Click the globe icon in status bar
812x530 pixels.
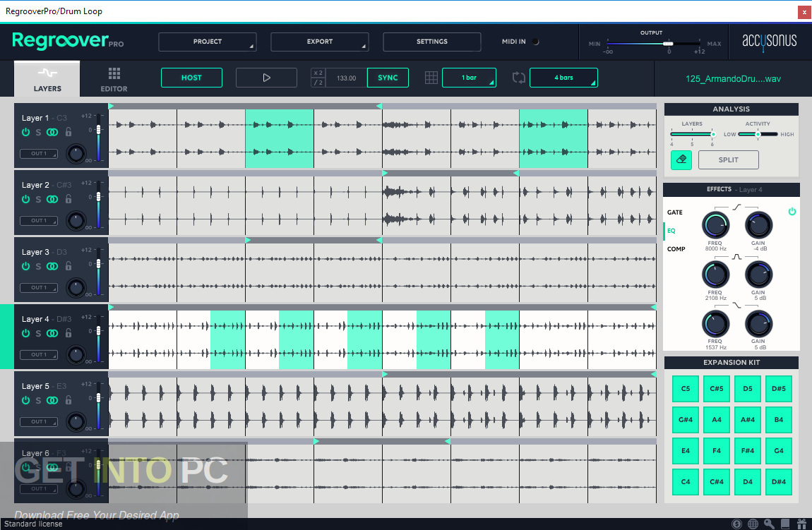pos(753,524)
